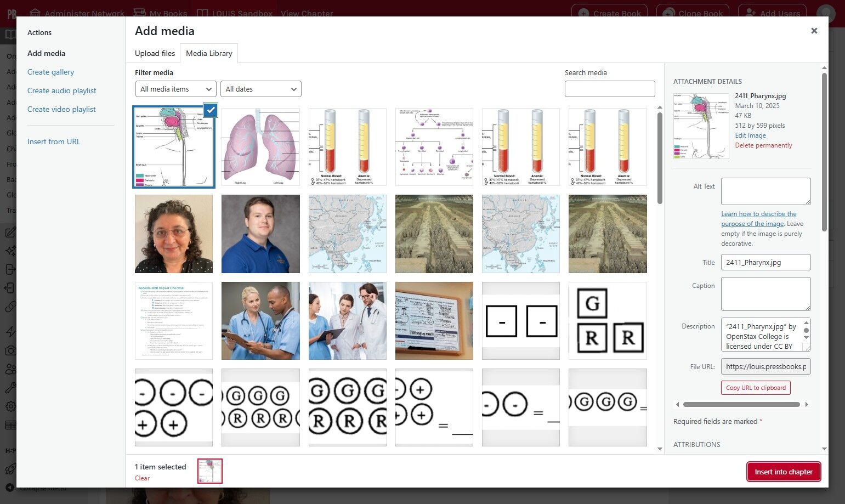The width and height of the screenshot is (845, 504).
Task: Select the G R R squares thumbnail
Action: pyautogui.click(x=608, y=321)
